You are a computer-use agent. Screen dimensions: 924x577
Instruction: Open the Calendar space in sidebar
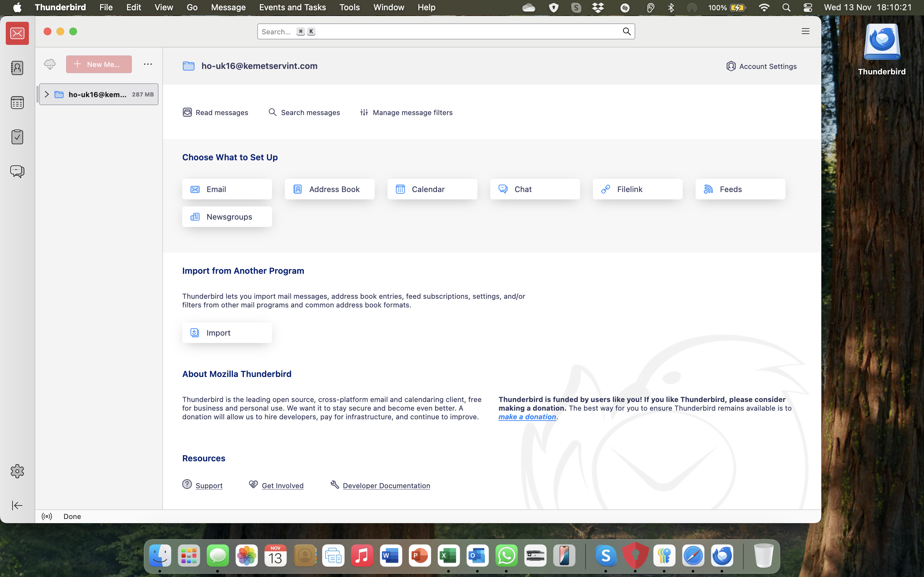coord(17,102)
